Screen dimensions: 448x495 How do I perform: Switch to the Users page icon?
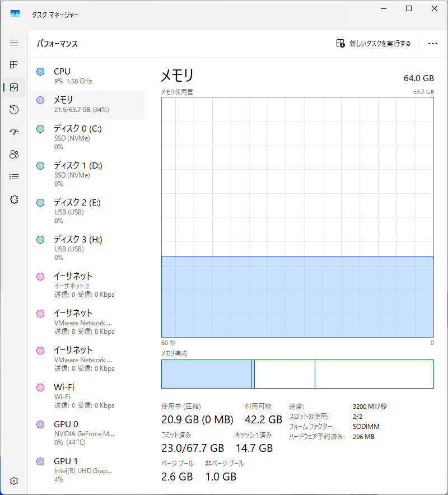tap(14, 155)
